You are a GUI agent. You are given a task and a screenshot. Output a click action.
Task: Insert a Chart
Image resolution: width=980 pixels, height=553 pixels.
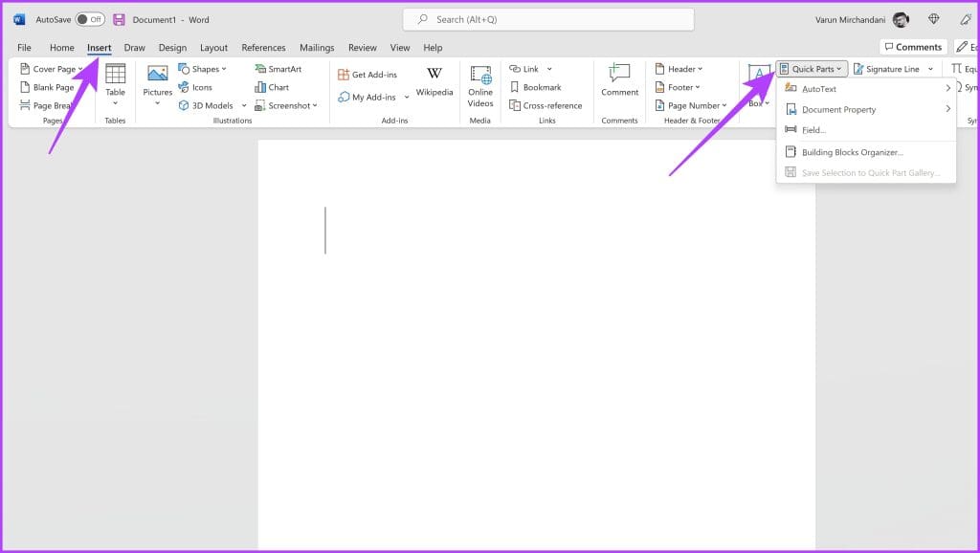pos(272,87)
